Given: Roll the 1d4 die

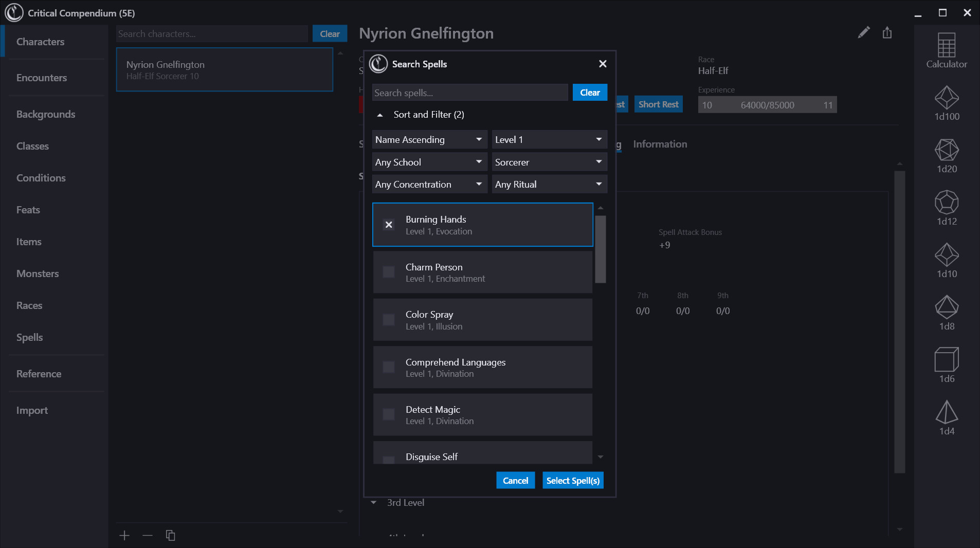Looking at the screenshot, I should (946, 416).
